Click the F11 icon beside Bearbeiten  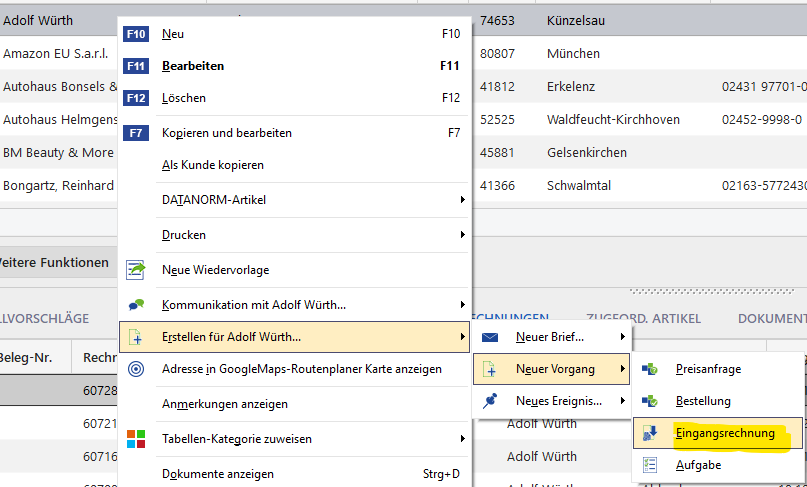pyautogui.click(x=136, y=66)
